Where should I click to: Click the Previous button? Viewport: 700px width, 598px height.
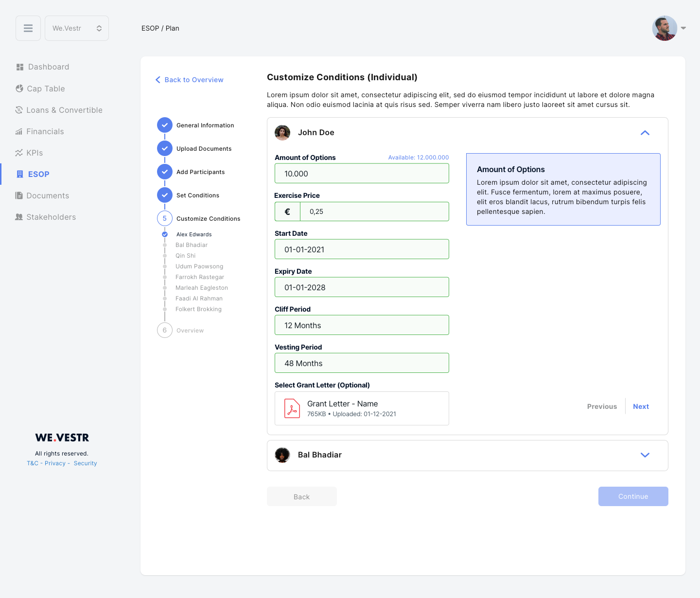(x=602, y=406)
